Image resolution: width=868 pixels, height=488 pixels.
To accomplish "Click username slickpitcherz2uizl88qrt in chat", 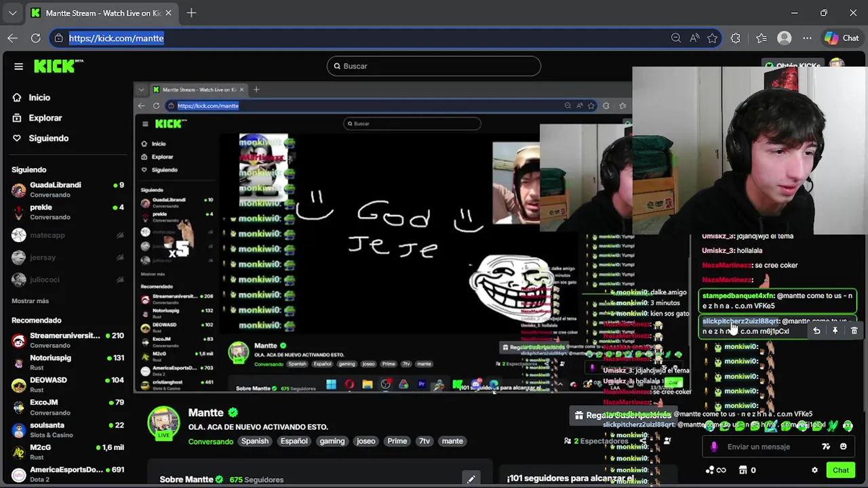I will coord(741,321).
